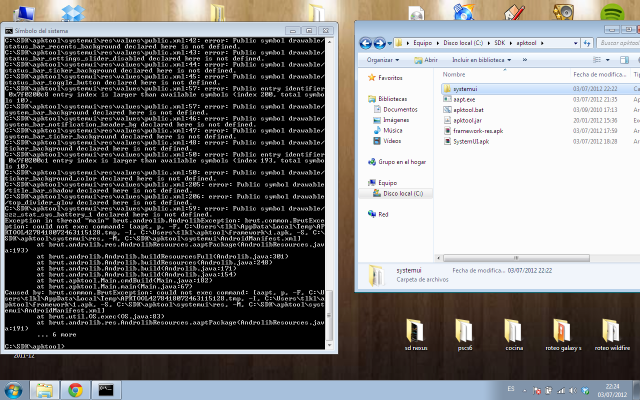This screenshot has height=400, width=640.
Task: Select Documentos in the navigation pane
Action: pyautogui.click(x=400, y=109)
